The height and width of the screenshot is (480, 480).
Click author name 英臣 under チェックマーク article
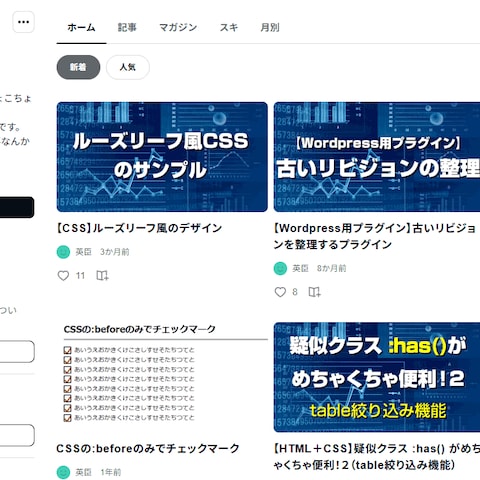tap(83, 472)
